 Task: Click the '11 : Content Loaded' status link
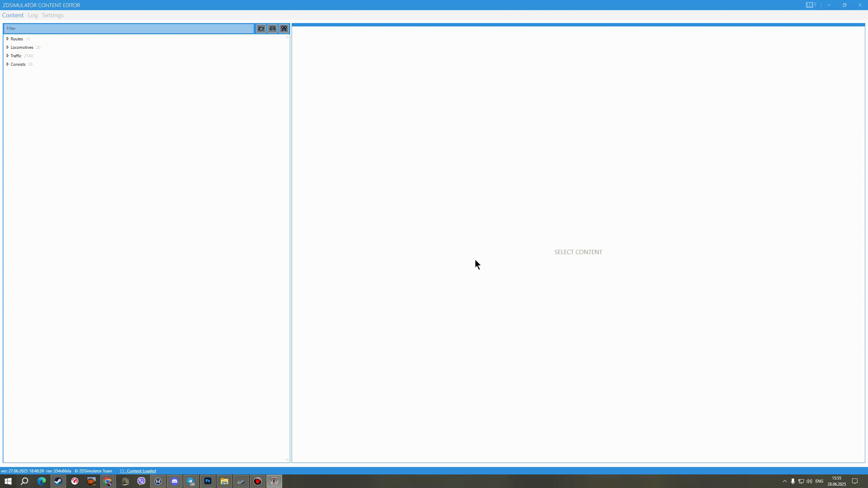(x=137, y=471)
